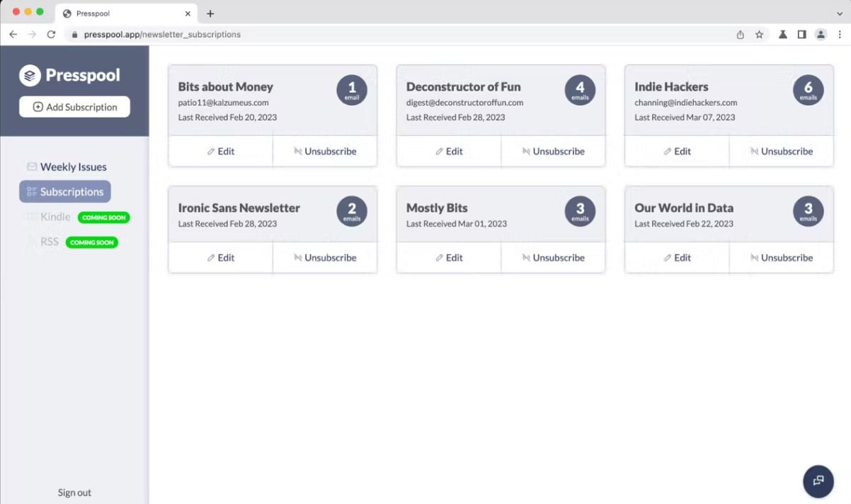Screen dimensions: 851x504
Task: Click the Mostly Bits title
Action: (437, 208)
